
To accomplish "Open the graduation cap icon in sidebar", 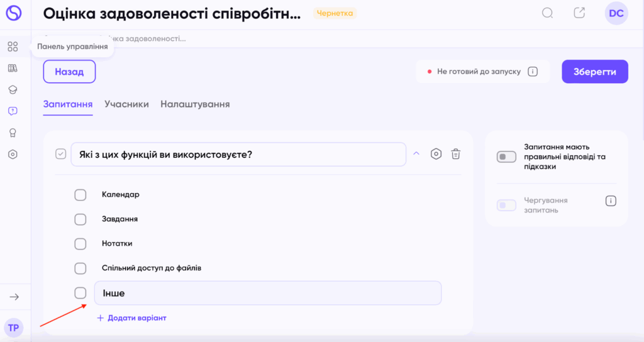I will point(13,90).
